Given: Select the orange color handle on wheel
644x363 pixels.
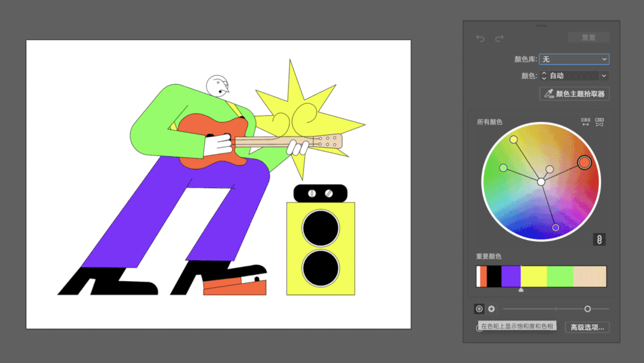Looking at the screenshot, I should 584,162.
